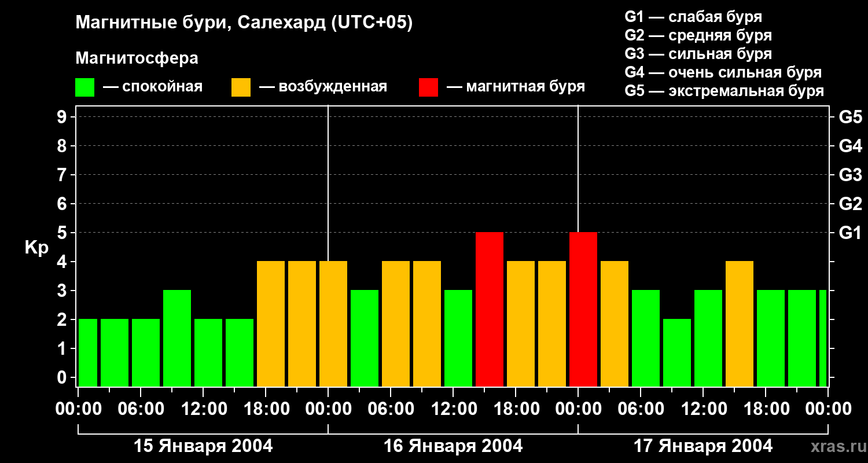
Task: Click the only Kp 2 green bar on 17 Января
Action: coord(677,352)
